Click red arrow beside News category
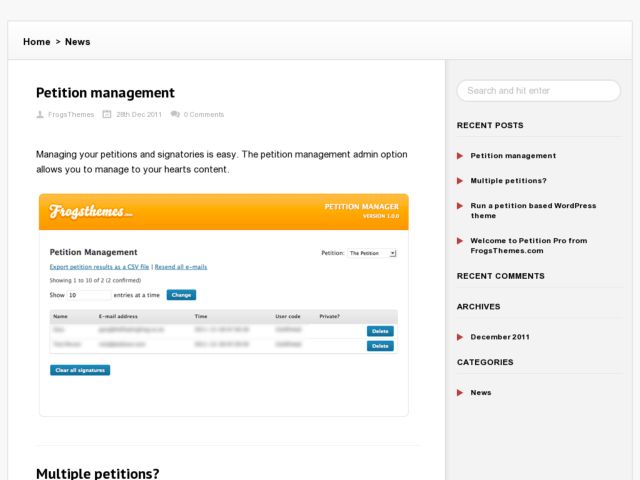Screen dimensions: 640x480 (x=460, y=393)
